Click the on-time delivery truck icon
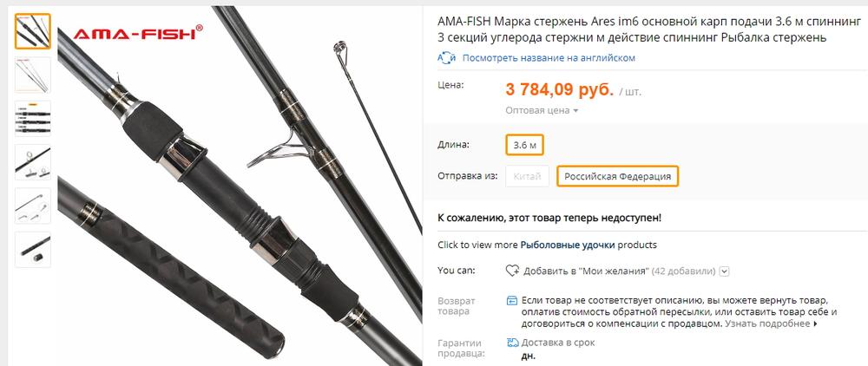The image size is (868, 366). [x=512, y=343]
